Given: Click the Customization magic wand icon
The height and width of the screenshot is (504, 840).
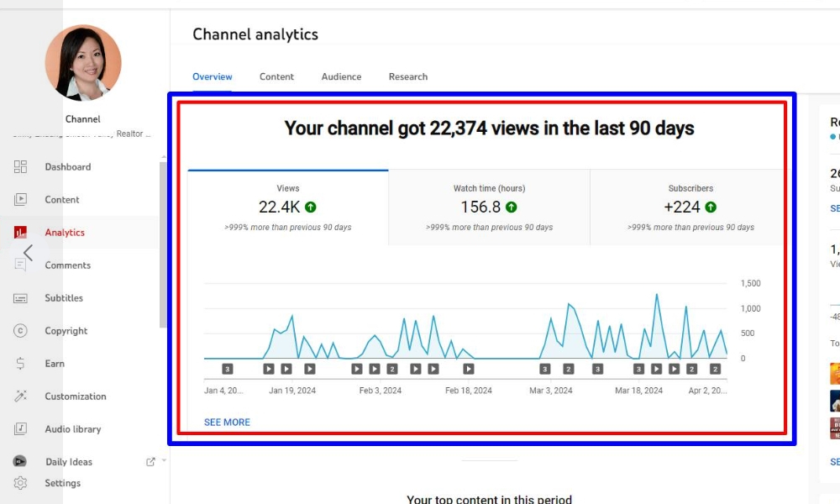Looking at the screenshot, I should 21,396.
